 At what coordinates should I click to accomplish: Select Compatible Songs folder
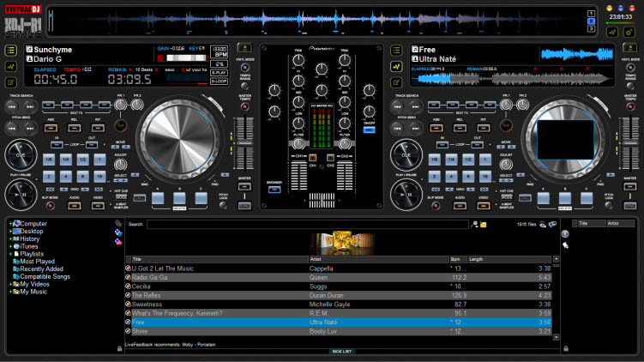tap(45, 276)
